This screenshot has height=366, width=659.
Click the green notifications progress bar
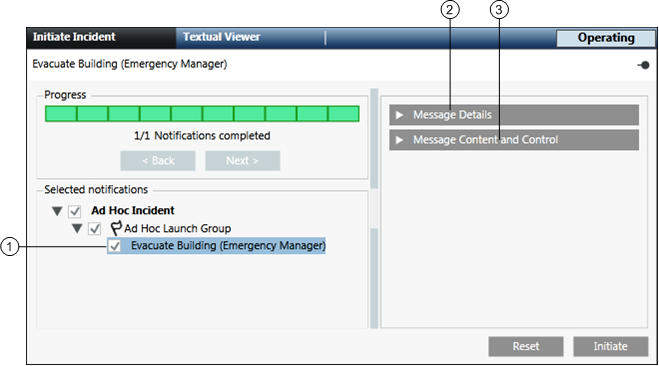coord(202,114)
